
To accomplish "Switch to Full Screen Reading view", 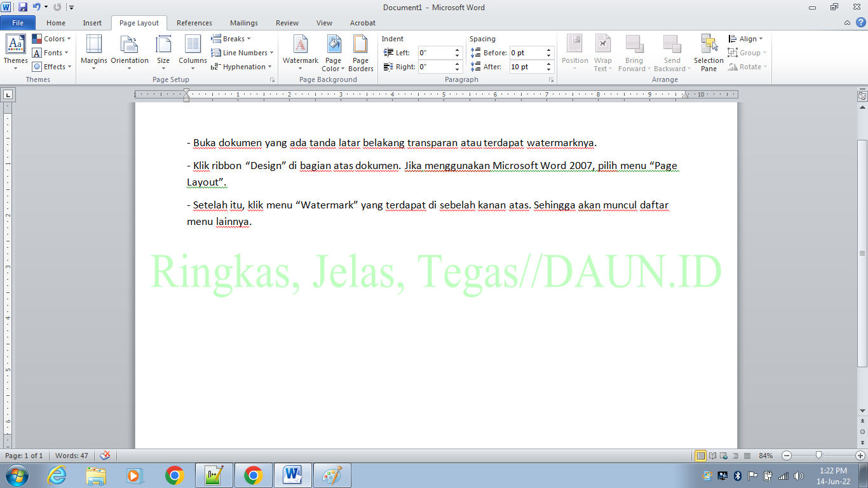I will click(713, 456).
